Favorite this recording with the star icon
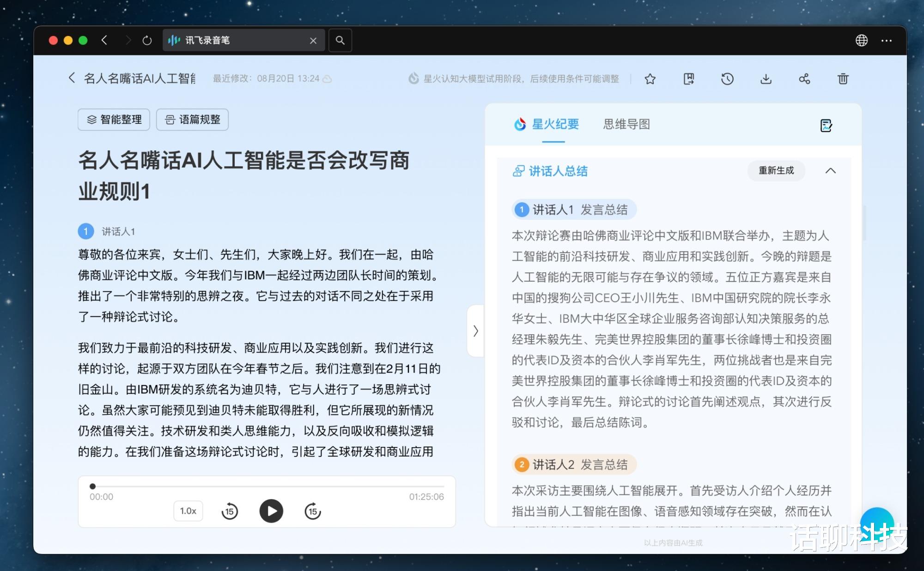 [650, 79]
